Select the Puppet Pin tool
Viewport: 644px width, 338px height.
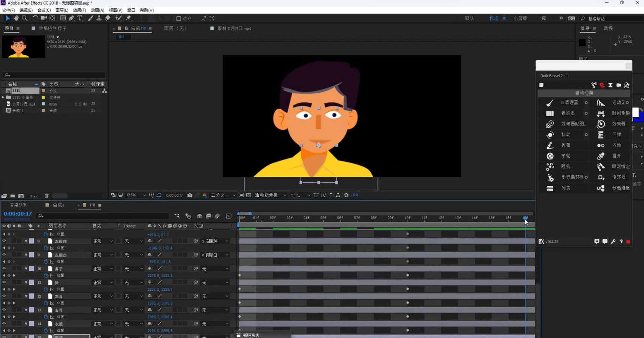[x=129, y=18]
